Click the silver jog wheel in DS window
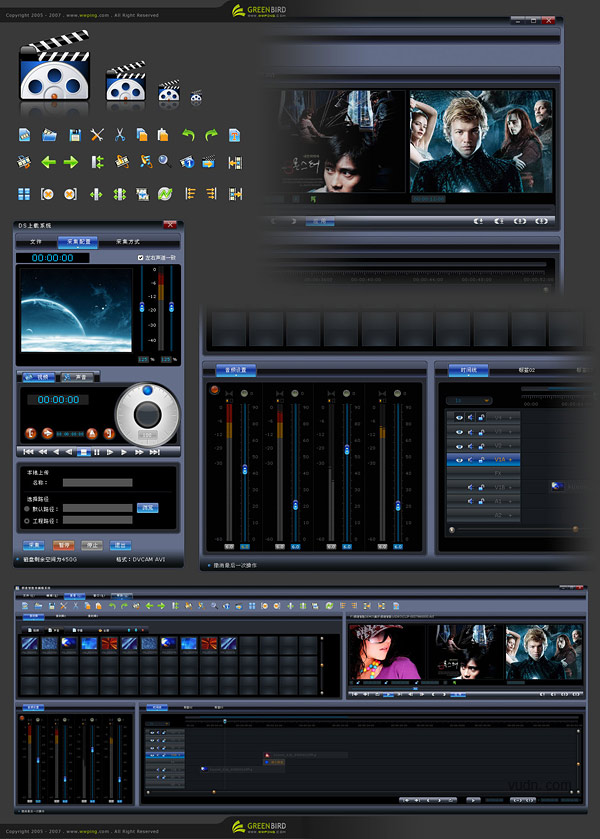600x839 pixels. tap(147, 414)
